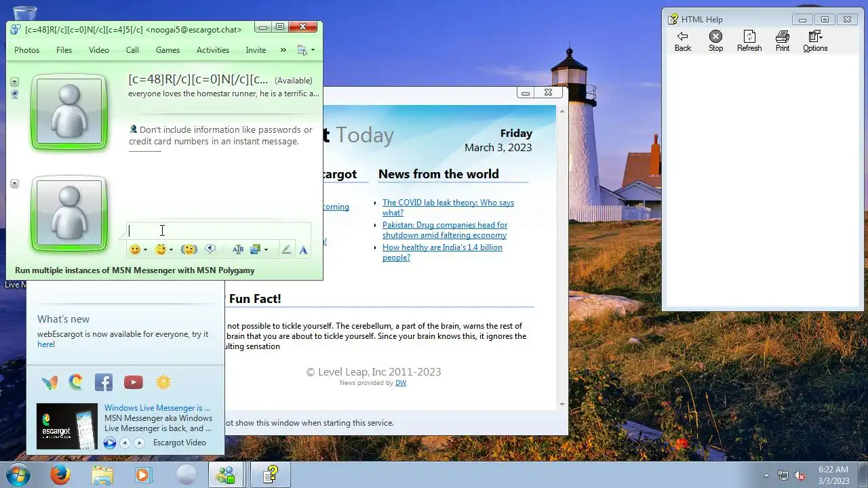Open the background picture icon in chat toolbar
The width and height of the screenshot is (868, 488).
(256, 249)
